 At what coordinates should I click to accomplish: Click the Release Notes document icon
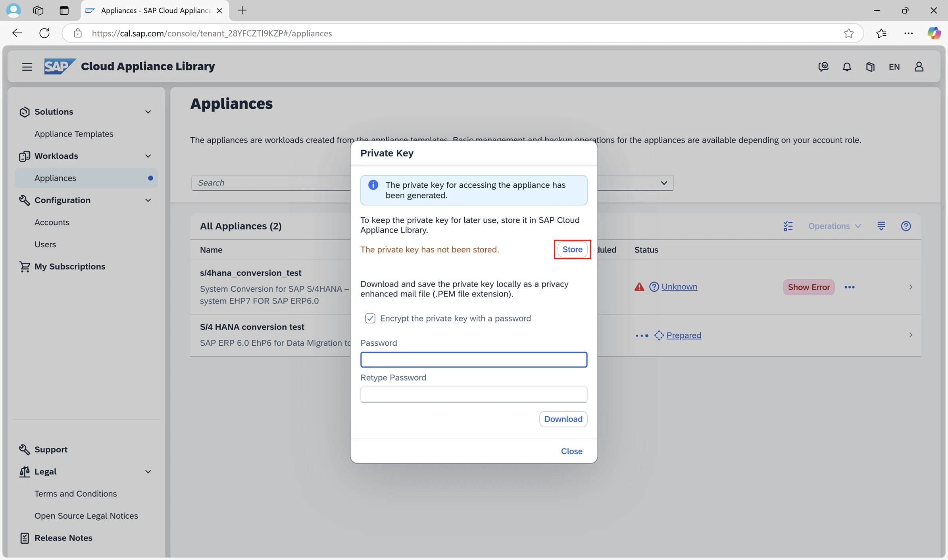[25, 538]
